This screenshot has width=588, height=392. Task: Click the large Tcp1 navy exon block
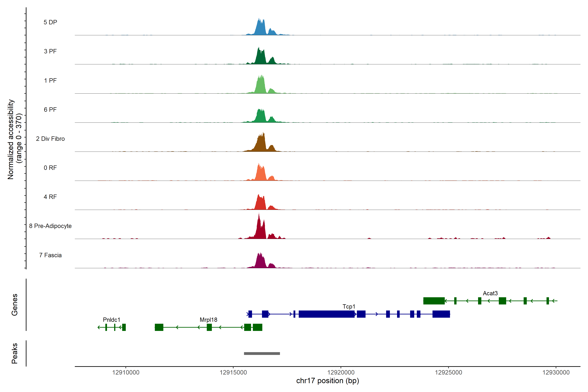327,314
